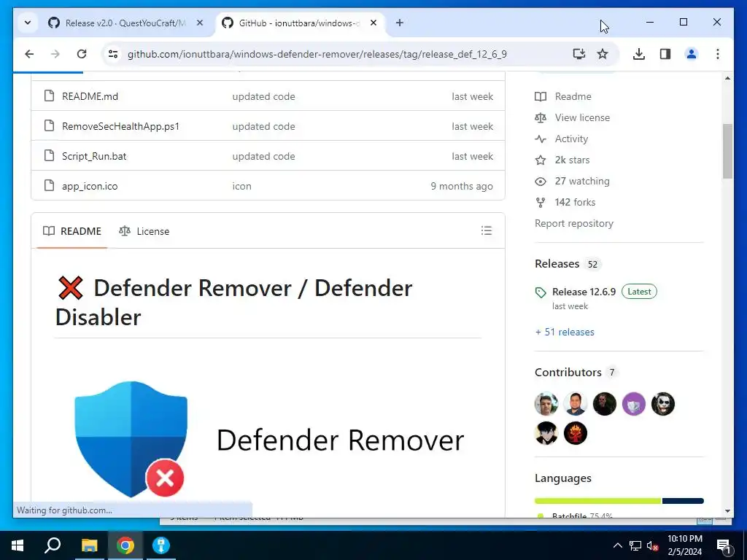Toggle Chrome side panel icon

[665, 54]
